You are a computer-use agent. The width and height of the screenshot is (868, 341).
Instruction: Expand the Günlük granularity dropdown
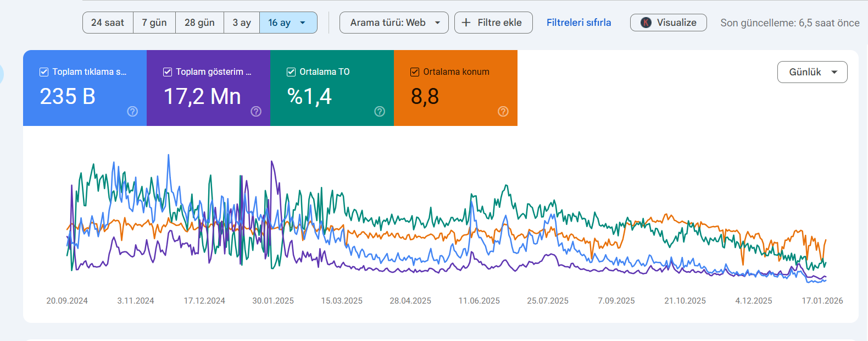812,72
